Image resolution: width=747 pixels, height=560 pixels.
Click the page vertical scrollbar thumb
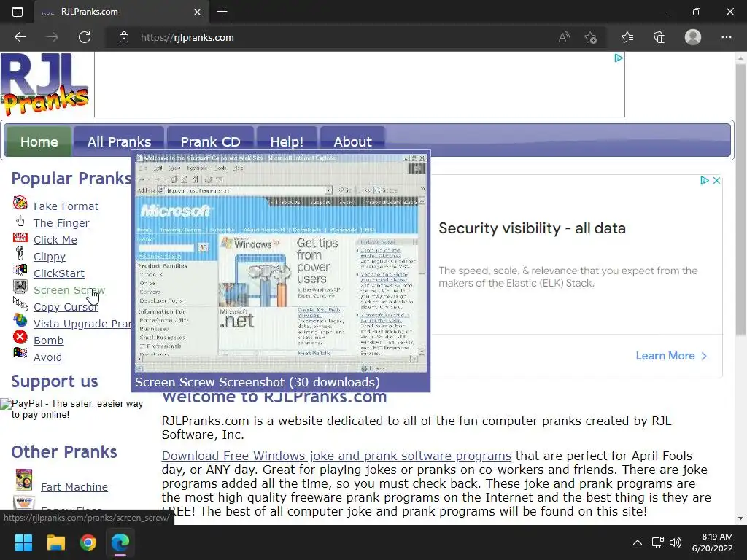[740, 200]
